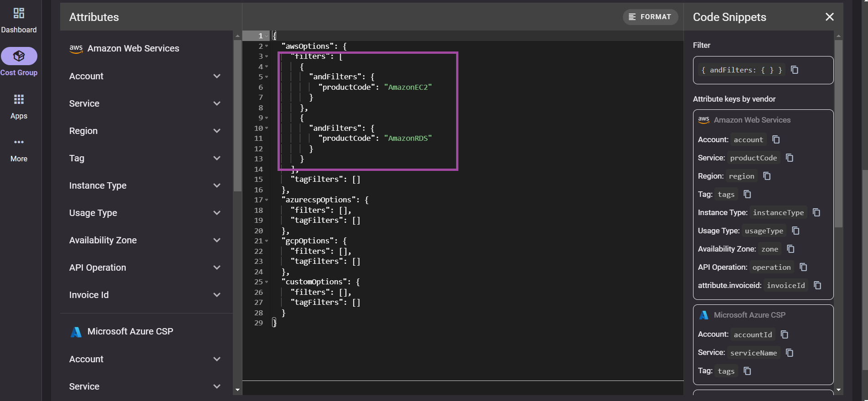Collapse the first andFilters fold arrow on line 5
This screenshot has height=401, width=868.
click(x=267, y=77)
